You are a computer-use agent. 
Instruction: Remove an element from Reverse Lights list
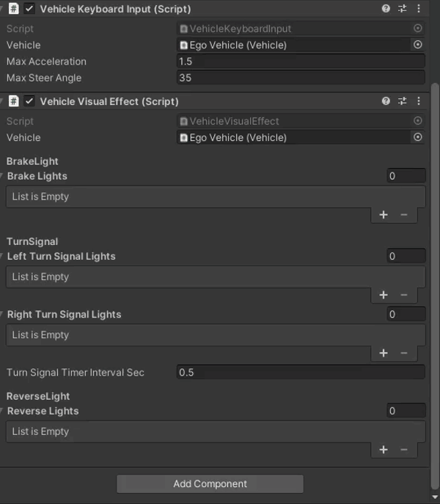(404, 450)
